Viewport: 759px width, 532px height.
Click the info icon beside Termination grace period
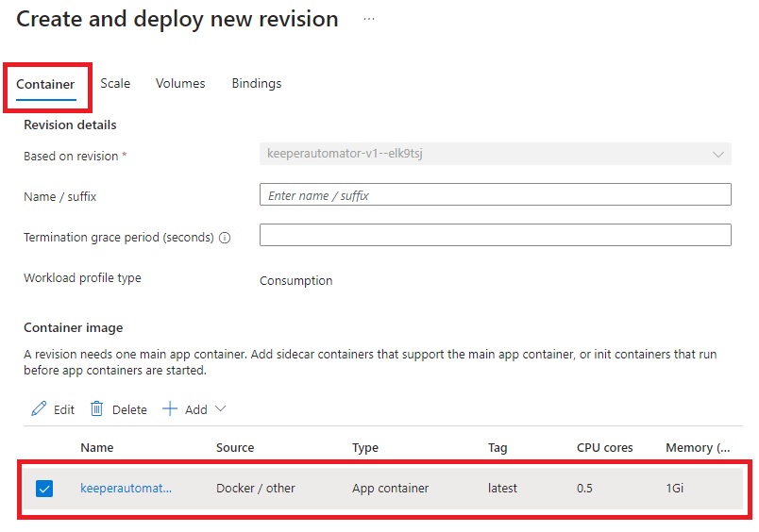tap(225, 239)
